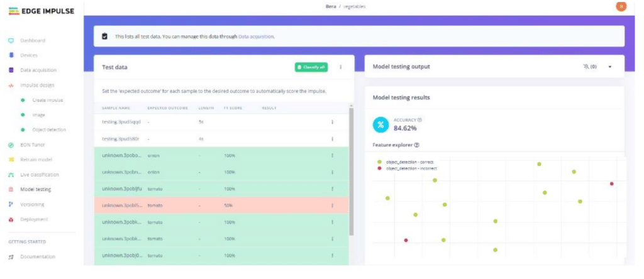
Task: Open the user avatar in top right
Action: (621, 6)
